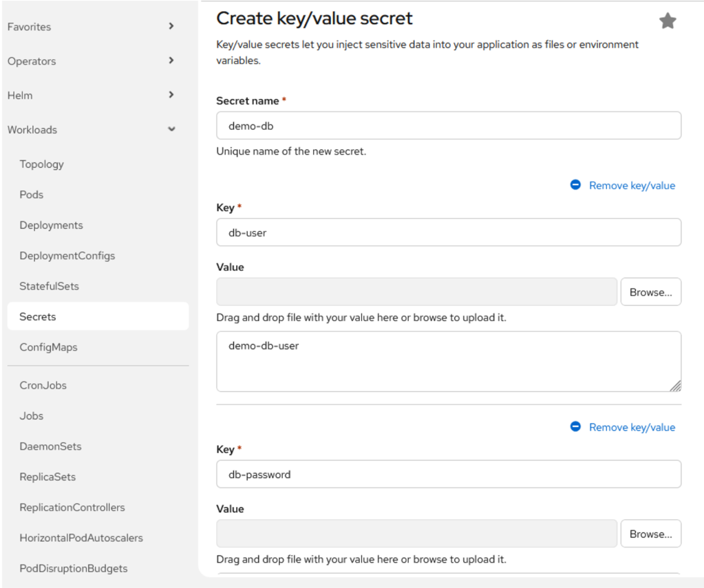
Task: Navigate to StatefulSets
Action: click(50, 286)
